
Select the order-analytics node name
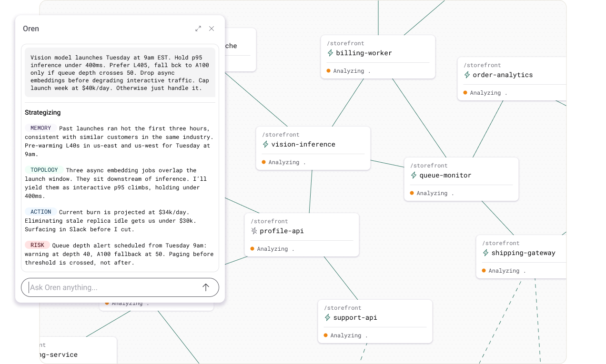[x=503, y=75]
